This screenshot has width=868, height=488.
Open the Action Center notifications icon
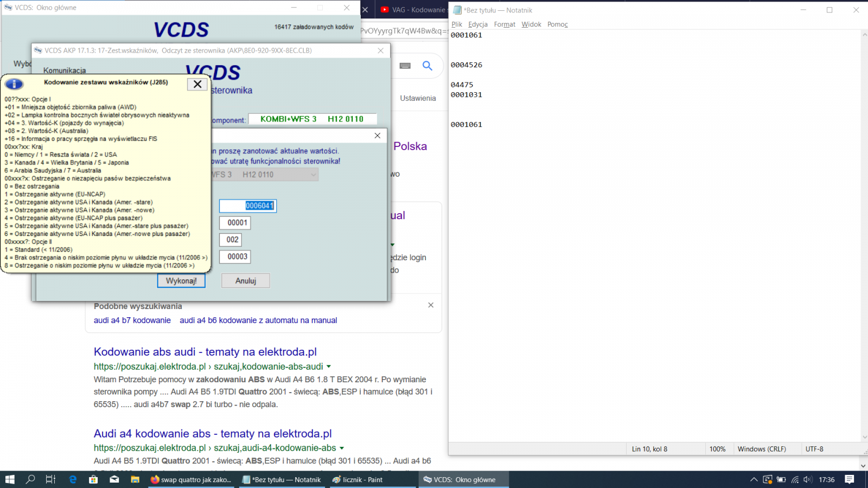point(850,479)
